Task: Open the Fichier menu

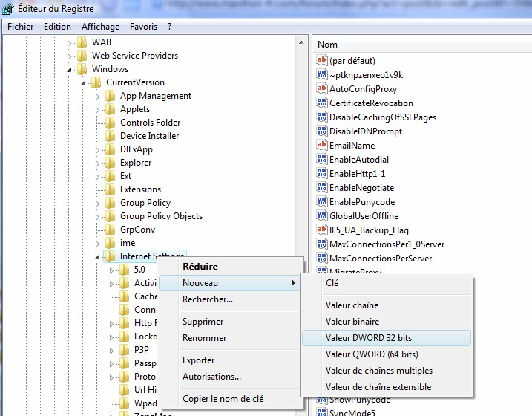Action: click(20, 27)
